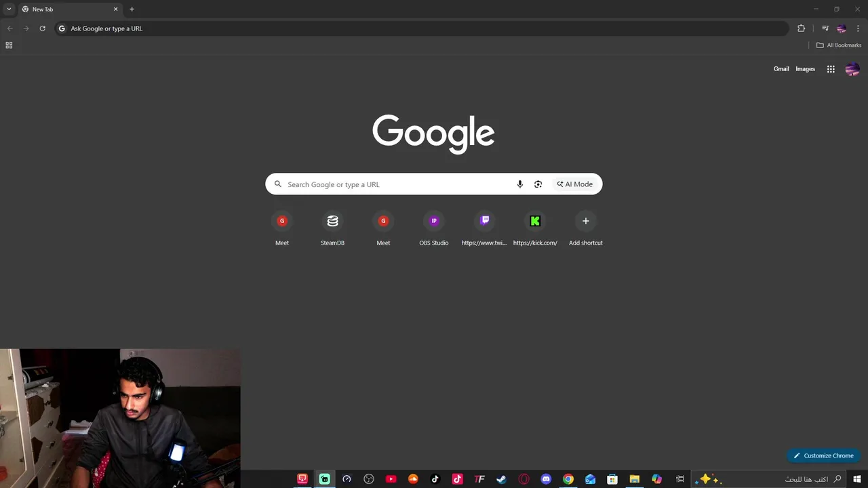Click the voice search microphone icon
868x488 pixels.
click(x=520, y=184)
